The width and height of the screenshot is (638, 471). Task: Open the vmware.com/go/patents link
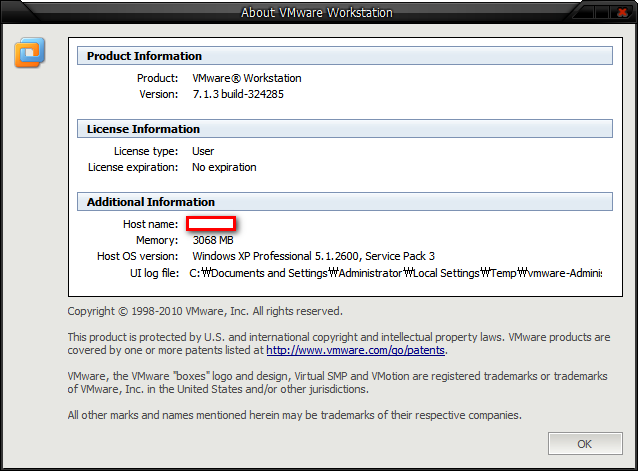[356, 350]
